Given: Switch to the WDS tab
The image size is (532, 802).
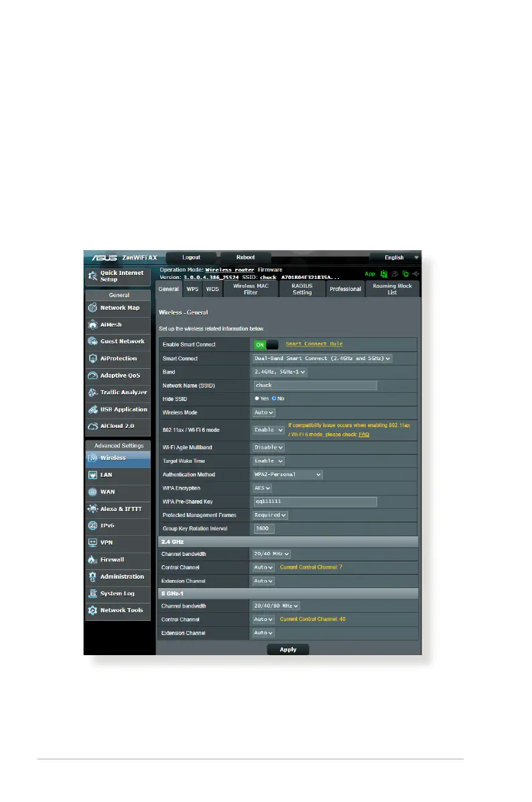Looking at the screenshot, I should point(212,289).
